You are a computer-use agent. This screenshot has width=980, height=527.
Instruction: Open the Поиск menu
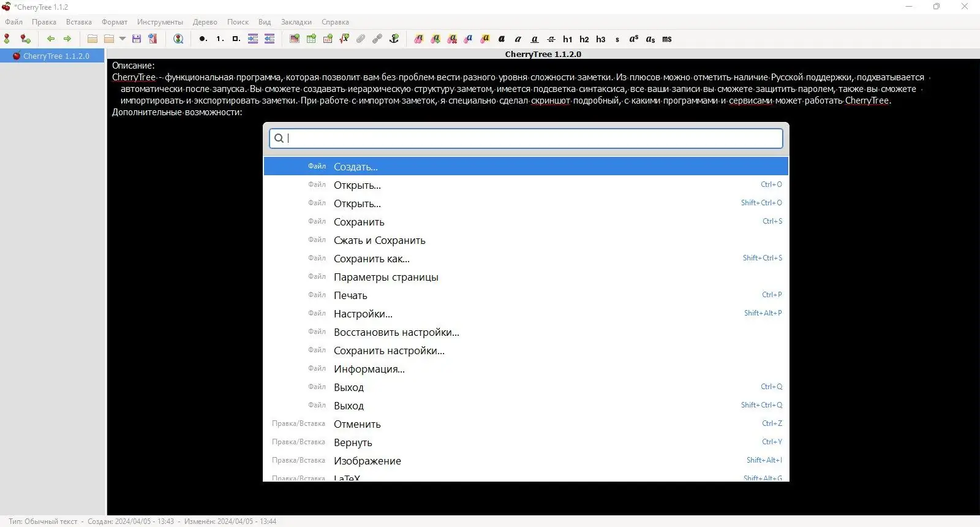tap(238, 22)
